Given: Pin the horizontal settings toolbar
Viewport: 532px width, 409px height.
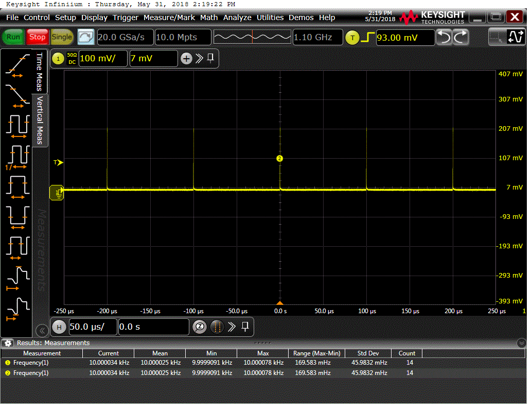Looking at the screenshot, I should (x=245, y=327).
